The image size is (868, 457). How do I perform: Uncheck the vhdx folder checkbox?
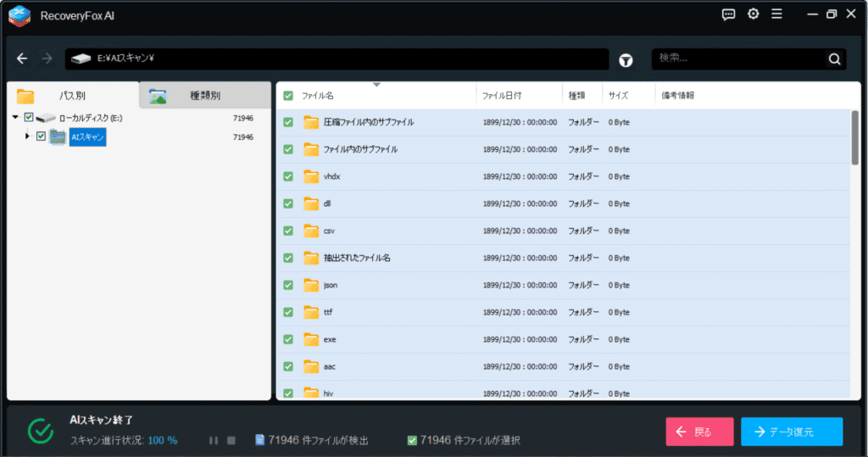[288, 176]
